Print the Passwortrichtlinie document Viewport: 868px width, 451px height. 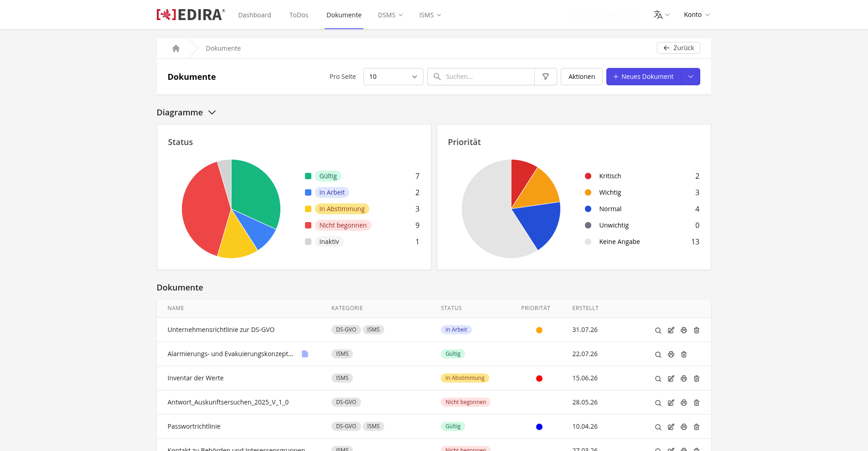[x=684, y=427]
